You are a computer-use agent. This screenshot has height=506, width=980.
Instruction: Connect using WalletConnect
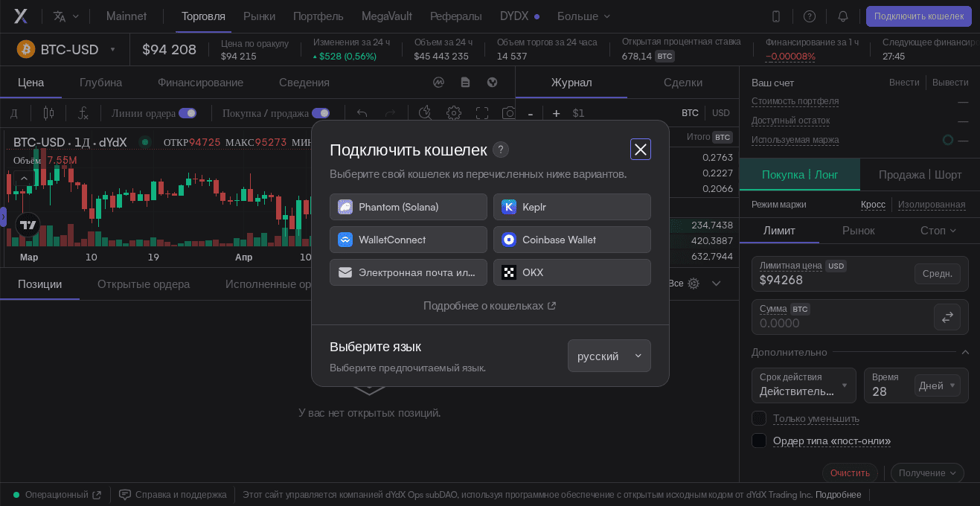click(x=409, y=240)
